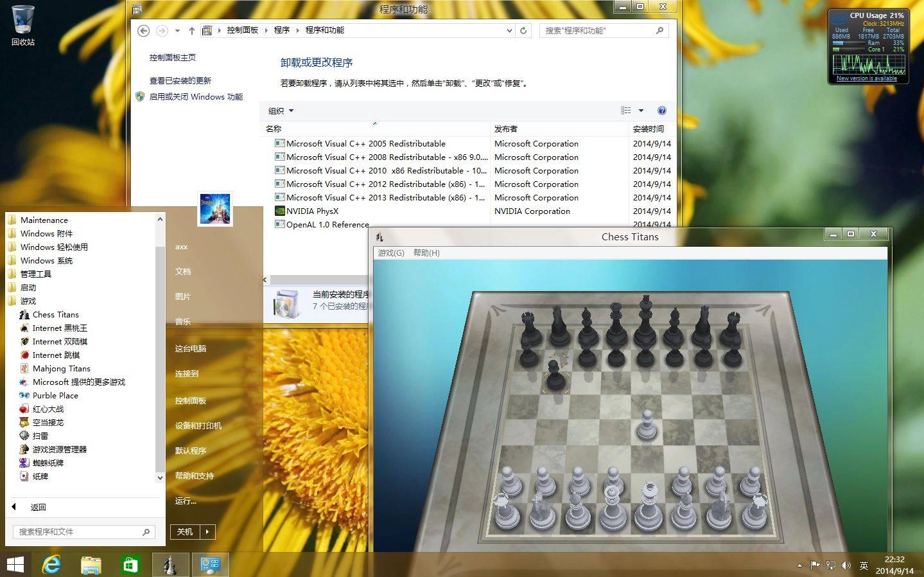This screenshot has width=924, height=577.
Task: Switch to Chess Titans taskbar button
Action: [x=171, y=565]
